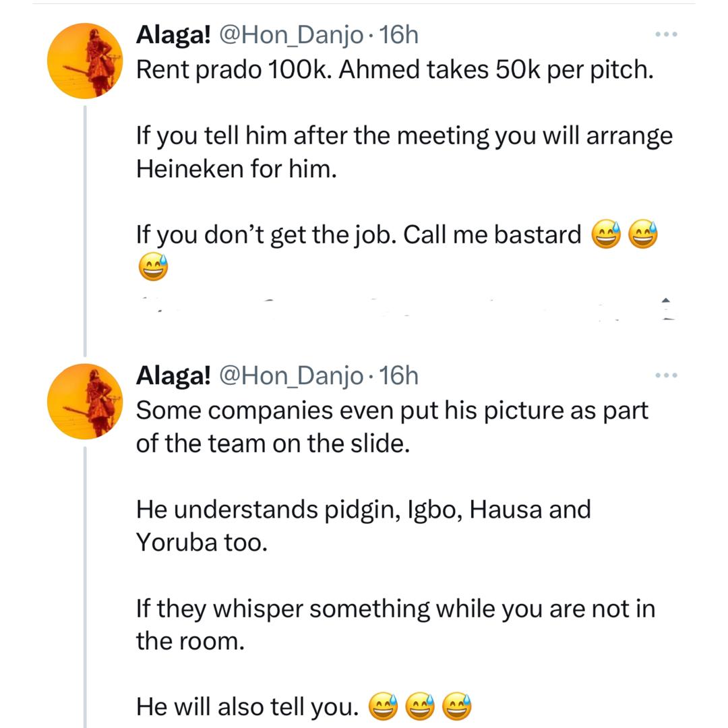The image size is (728, 728).
Task: Click the small up arrow below the bastard tweet
Action: coord(665,300)
